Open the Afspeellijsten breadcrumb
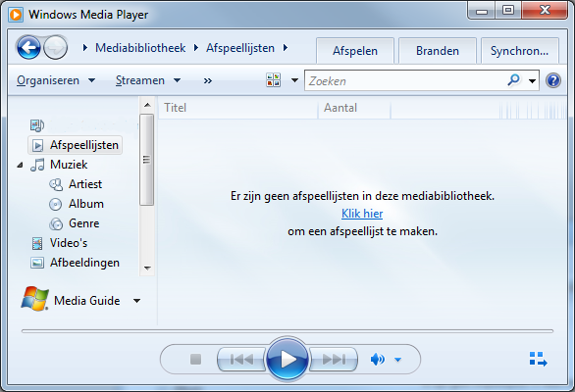 [x=240, y=48]
